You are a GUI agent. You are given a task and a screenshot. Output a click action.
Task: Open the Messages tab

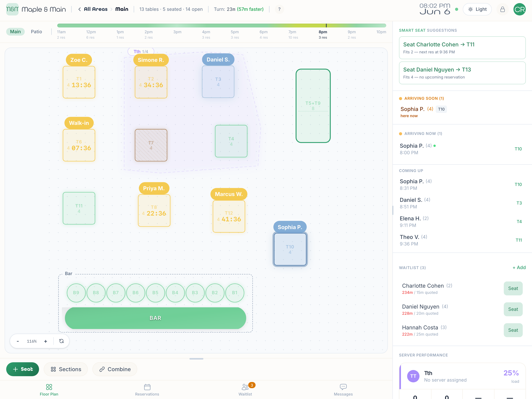click(x=343, y=390)
